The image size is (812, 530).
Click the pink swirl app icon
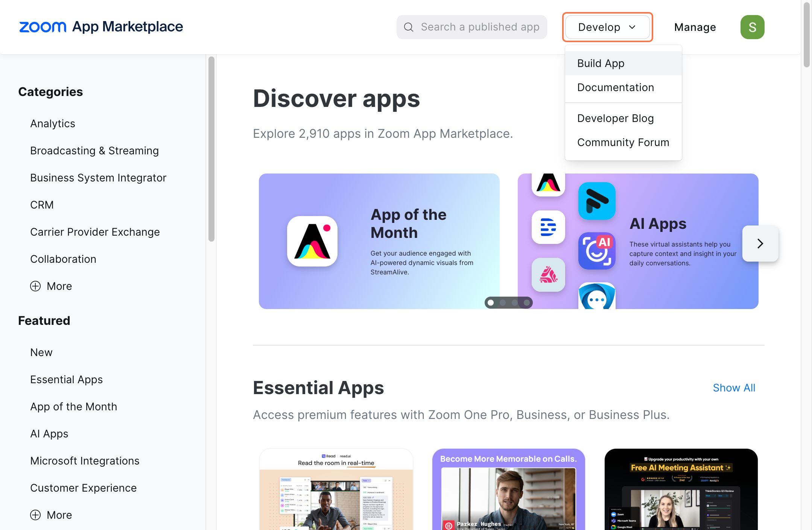(x=548, y=275)
